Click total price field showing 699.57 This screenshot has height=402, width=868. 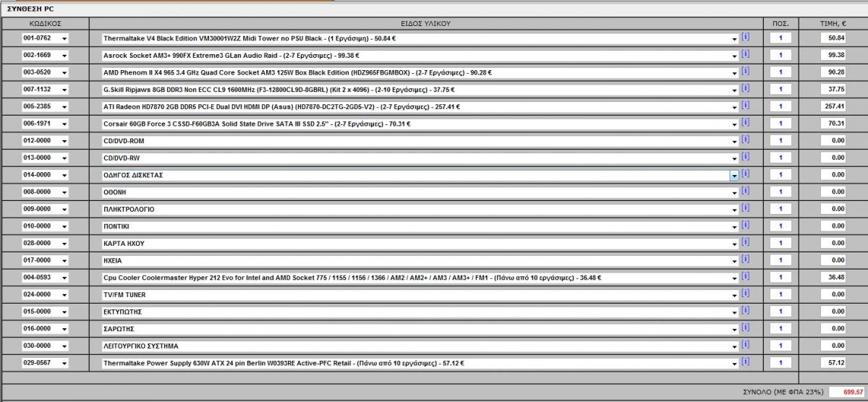848,392
